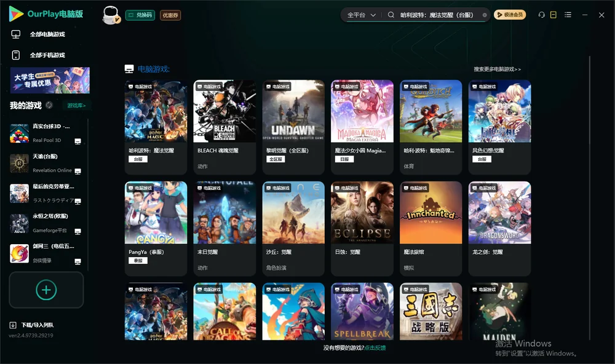615x364 pixels.
Task: Open 下载/导入列队 download queue
Action: tap(38, 325)
